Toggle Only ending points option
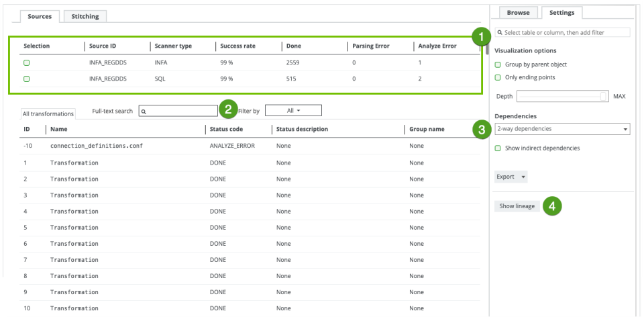The width and height of the screenshot is (644, 317). (498, 77)
